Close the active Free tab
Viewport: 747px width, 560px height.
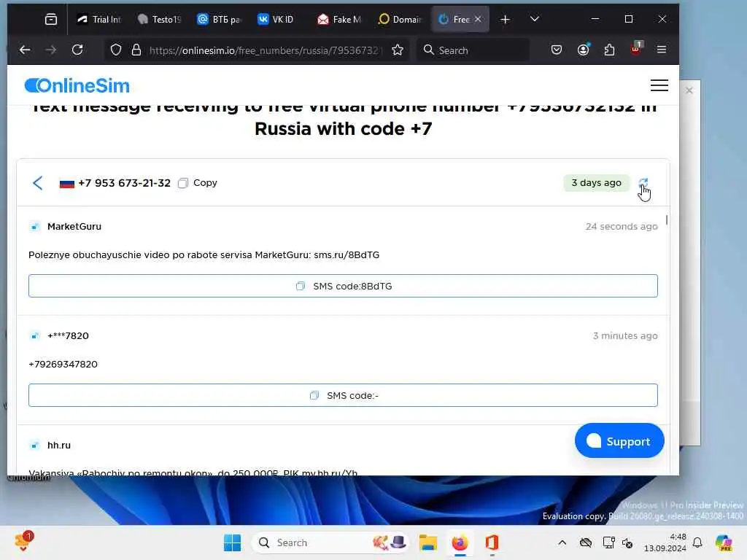(x=478, y=19)
